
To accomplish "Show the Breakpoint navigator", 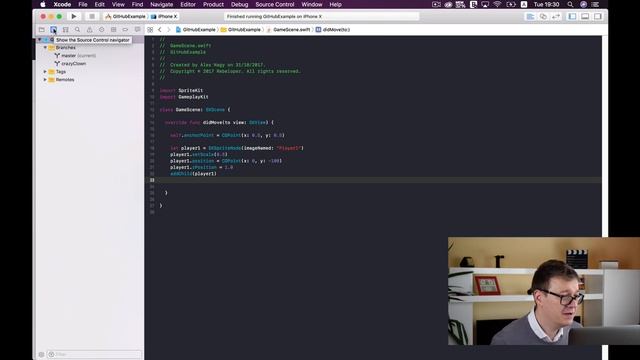I will coord(125,30).
